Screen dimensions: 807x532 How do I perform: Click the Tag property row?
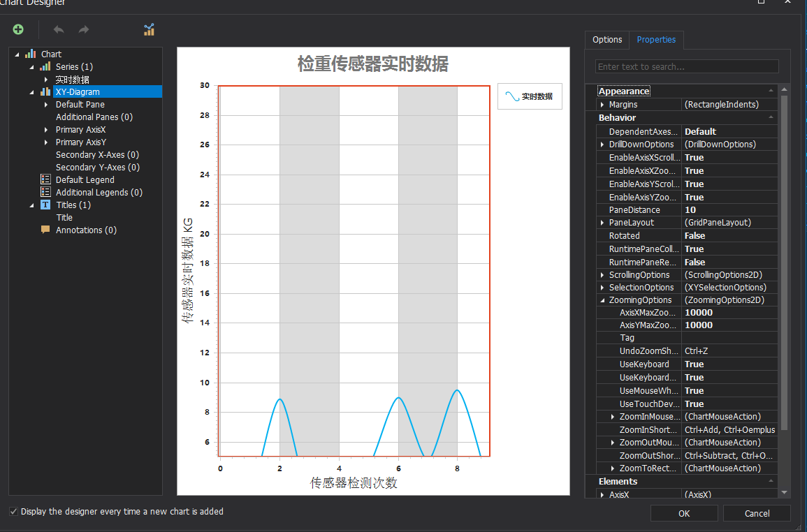[687, 338]
